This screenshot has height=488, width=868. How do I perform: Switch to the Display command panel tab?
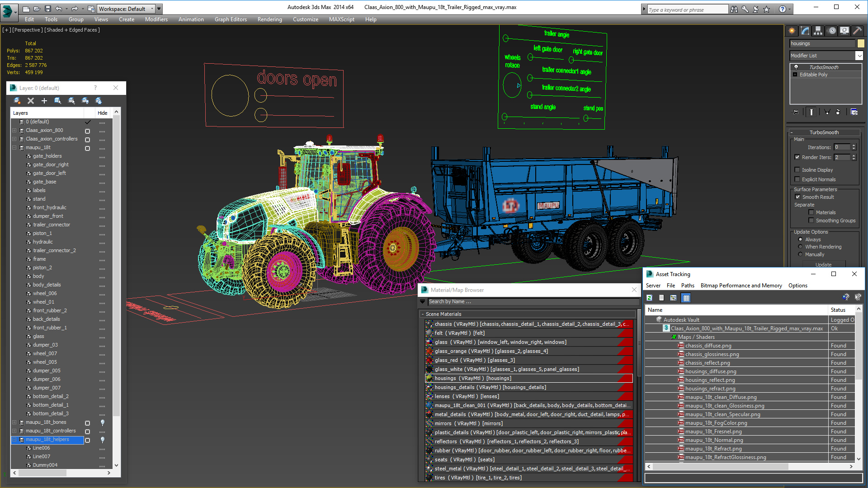[844, 31]
